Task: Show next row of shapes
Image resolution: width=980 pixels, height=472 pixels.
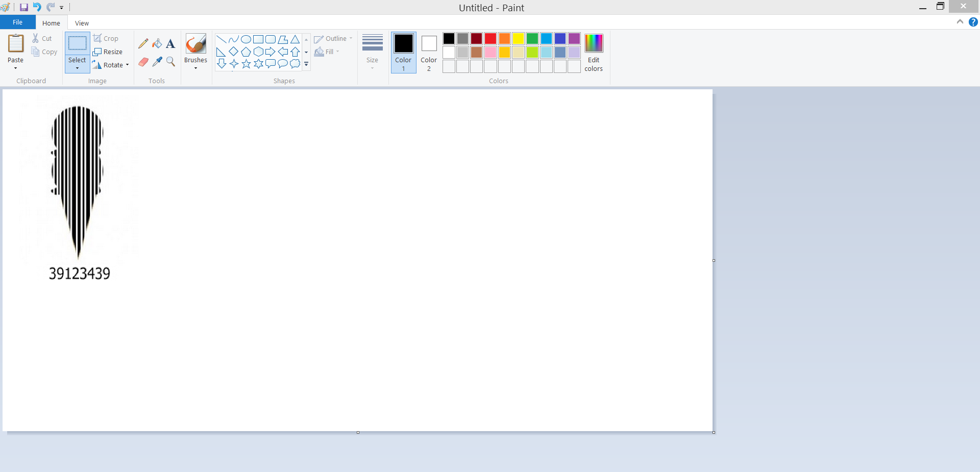Action: coord(306,52)
